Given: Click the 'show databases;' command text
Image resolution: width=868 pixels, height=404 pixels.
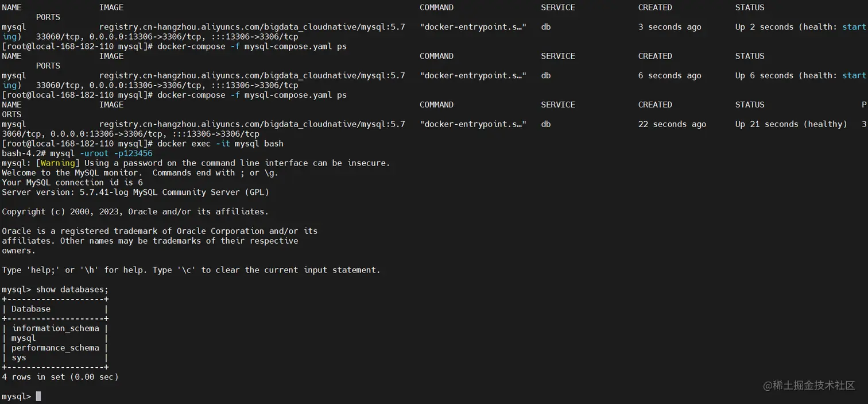Looking at the screenshot, I should pyautogui.click(x=72, y=289).
